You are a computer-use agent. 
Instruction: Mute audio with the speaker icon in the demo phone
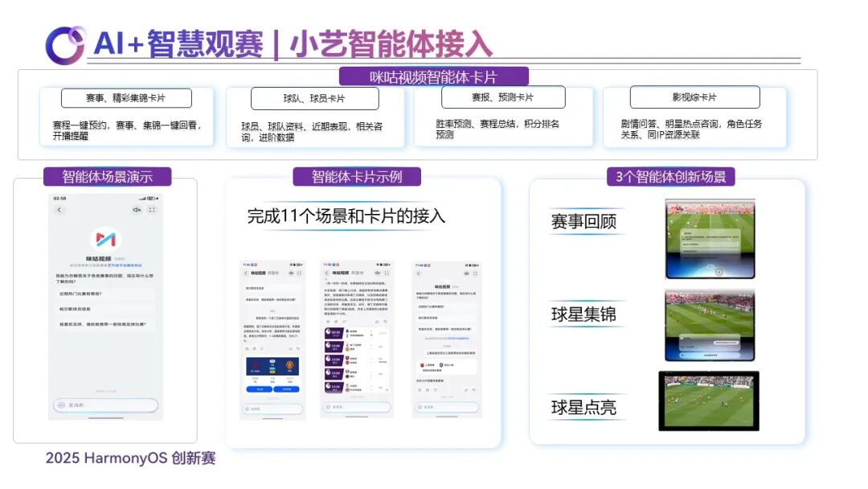pos(137,209)
